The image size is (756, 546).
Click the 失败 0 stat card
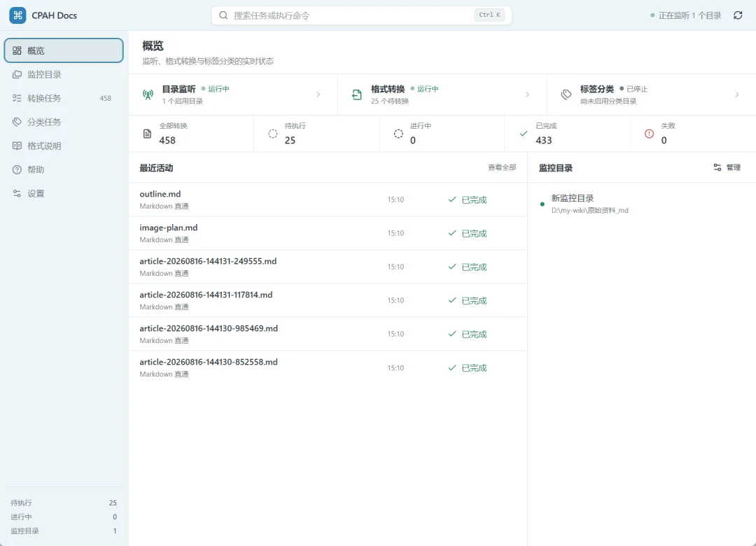693,134
